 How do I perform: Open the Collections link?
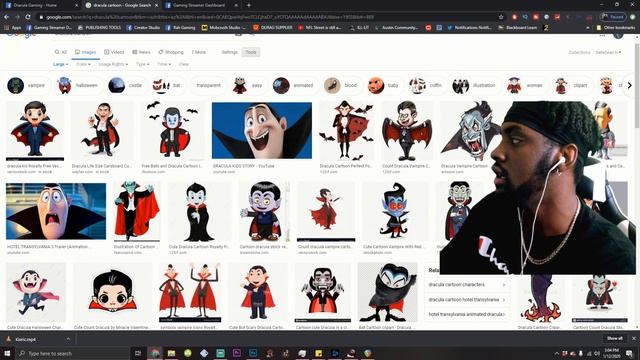click(579, 53)
